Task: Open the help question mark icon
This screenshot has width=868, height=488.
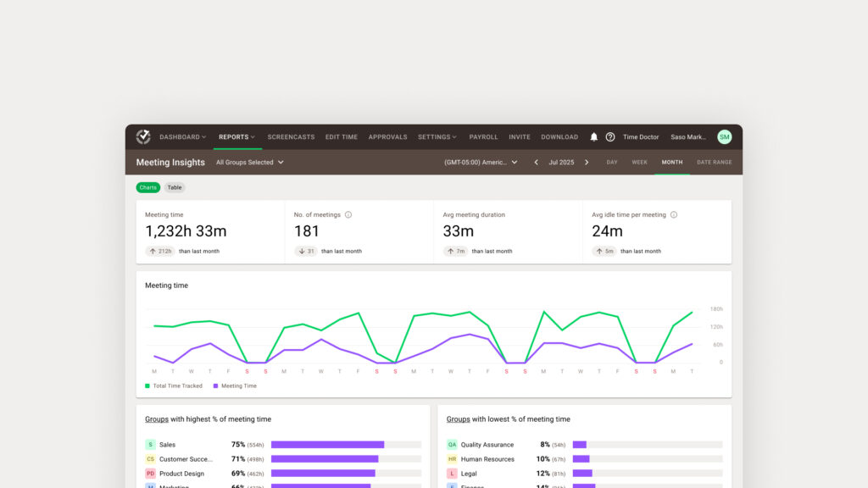Action: 609,137
